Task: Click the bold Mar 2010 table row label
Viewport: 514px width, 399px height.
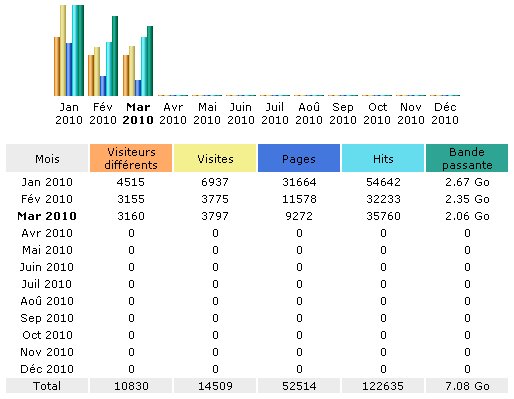Action: tap(47, 216)
